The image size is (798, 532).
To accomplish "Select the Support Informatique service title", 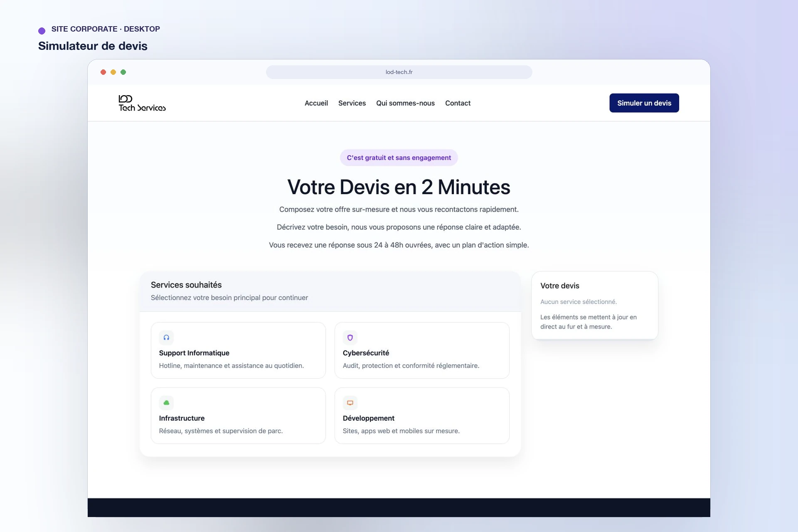I will point(194,353).
